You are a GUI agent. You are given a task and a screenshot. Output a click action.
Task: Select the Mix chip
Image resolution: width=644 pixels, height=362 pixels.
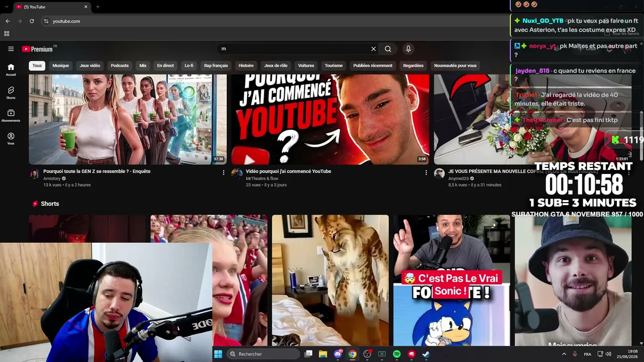143,65
